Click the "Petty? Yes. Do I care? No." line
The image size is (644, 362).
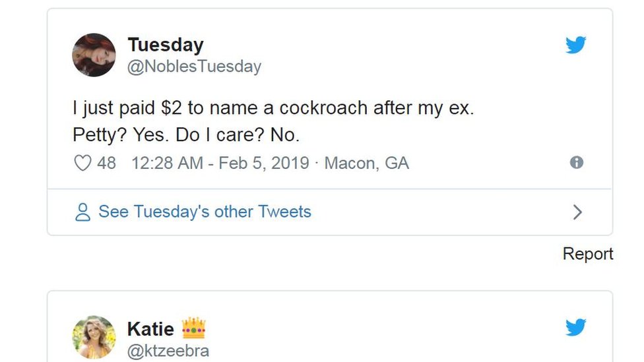[x=186, y=135]
